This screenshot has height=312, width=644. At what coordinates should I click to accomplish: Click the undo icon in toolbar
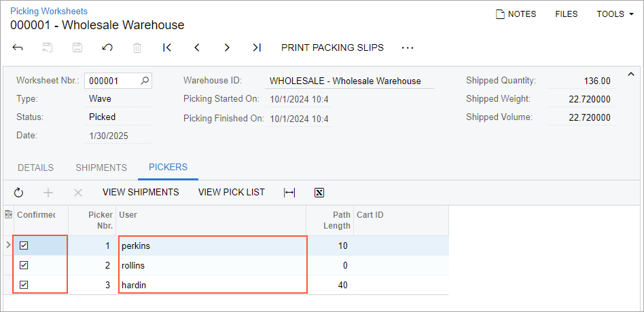pyautogui.click(x=107, y=47)
